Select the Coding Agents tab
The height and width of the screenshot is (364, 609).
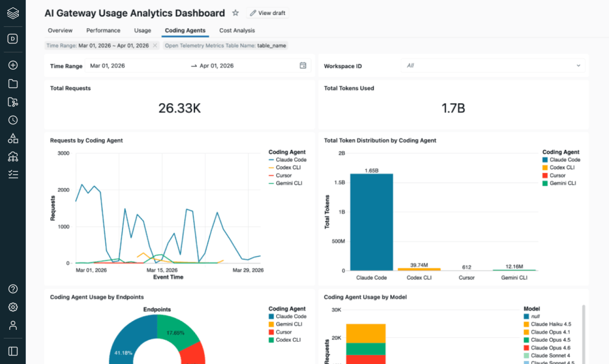pyautogui.click(x=185, y=30)
